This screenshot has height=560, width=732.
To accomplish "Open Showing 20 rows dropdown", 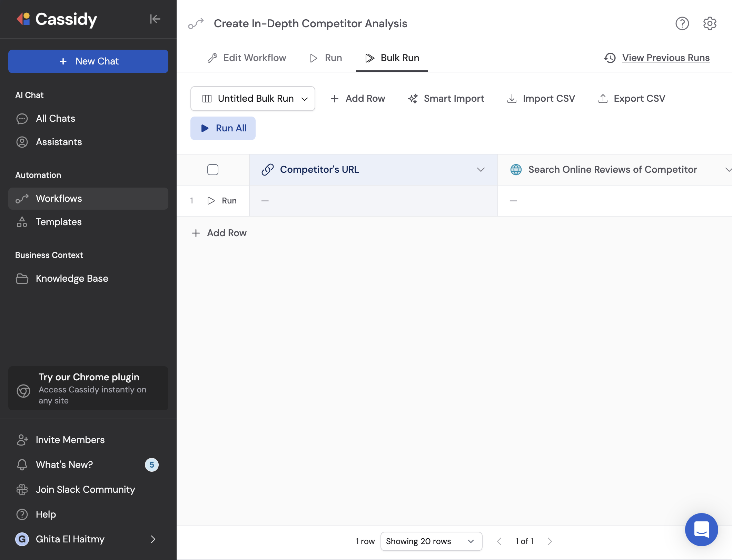I will (431, 541).
